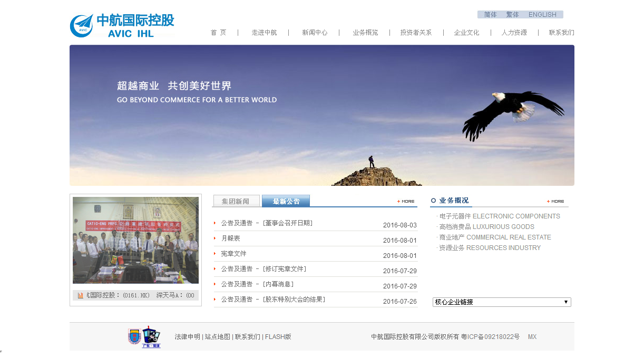
Task: Open announcement 修订宪章文件
Action: tap(264, 269)
